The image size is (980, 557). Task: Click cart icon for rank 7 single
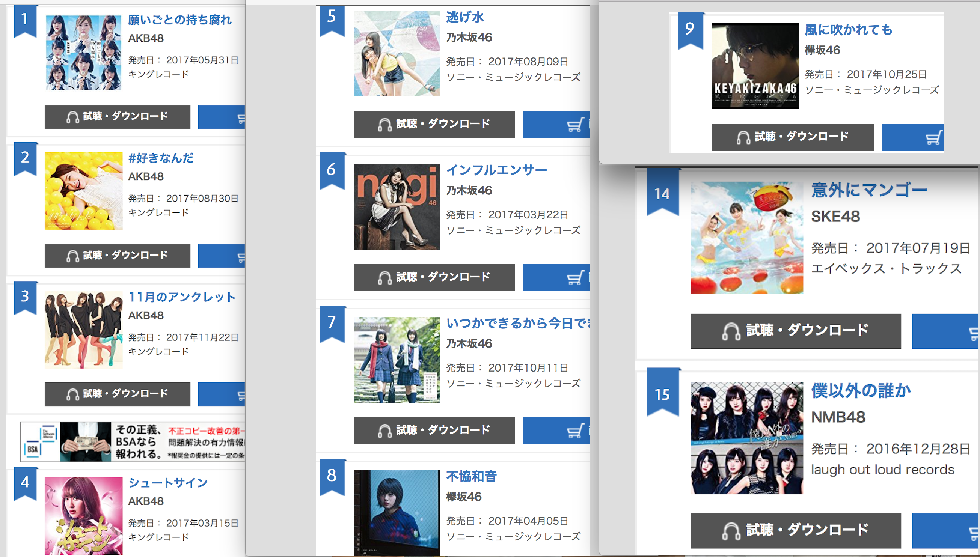click(576, 431)
